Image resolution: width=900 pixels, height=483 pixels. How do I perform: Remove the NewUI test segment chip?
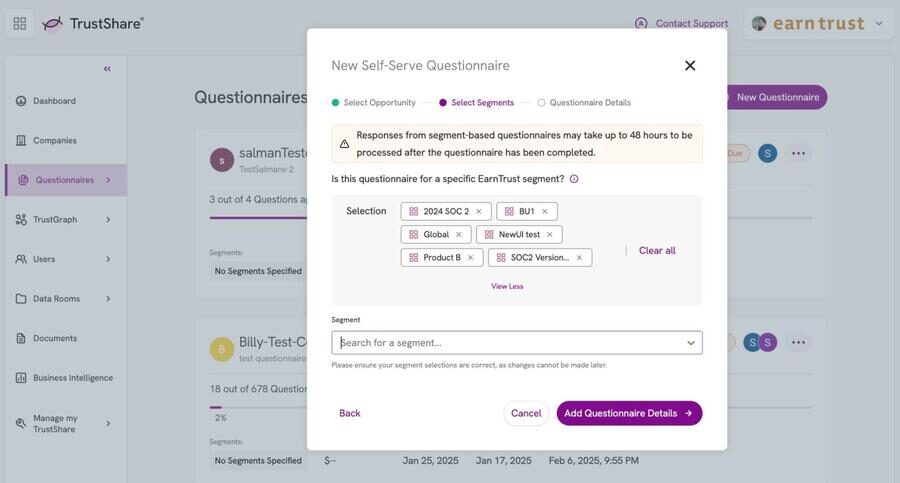pos(549,234)
